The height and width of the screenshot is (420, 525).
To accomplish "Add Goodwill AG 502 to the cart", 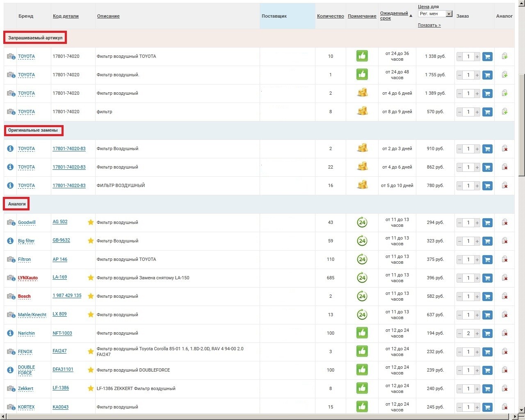I will coord(487,223).
